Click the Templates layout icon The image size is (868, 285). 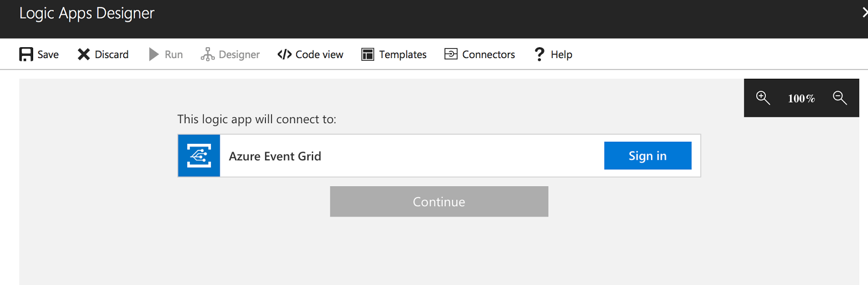point(368,54)
